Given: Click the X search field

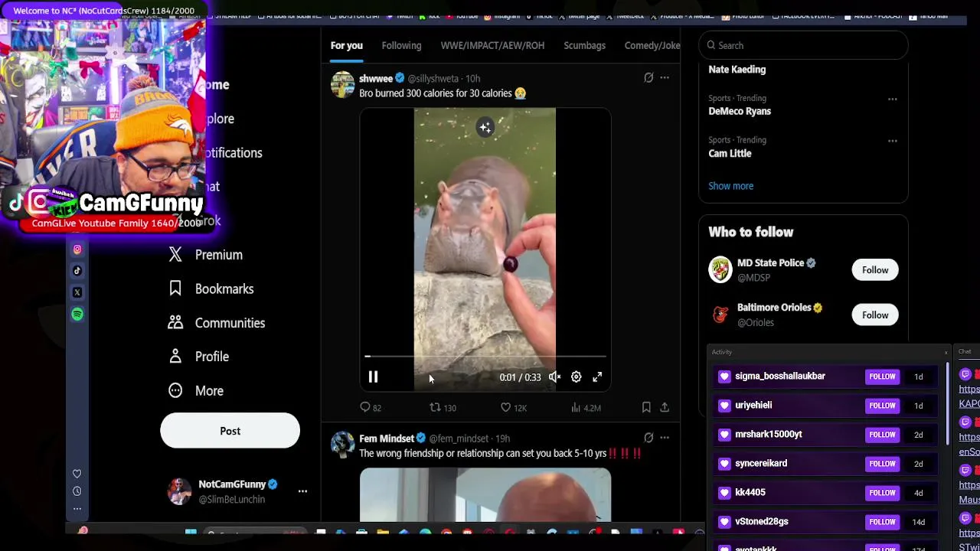Looking at the screenshot, I should pos(803,45).
